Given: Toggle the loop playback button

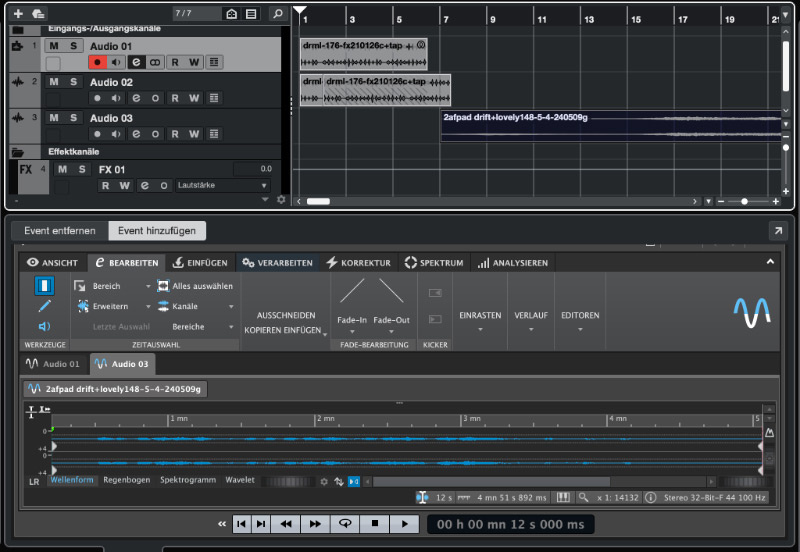Looking at the screenshot, I should tap(345, 524).
